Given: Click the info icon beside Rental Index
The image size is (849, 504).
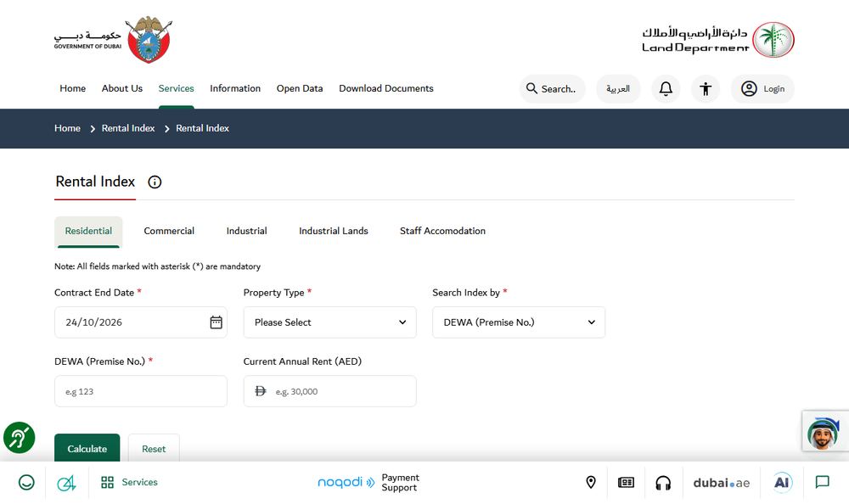Looking at the screenshot, I should pos(155,182).
